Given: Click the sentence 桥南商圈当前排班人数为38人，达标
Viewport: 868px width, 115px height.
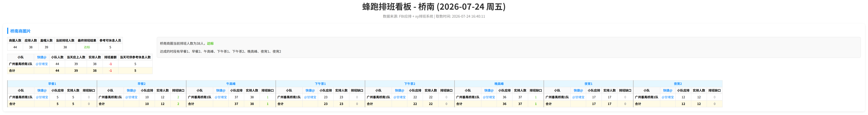Looking at the screenshot, I should [x=187, y=44].
